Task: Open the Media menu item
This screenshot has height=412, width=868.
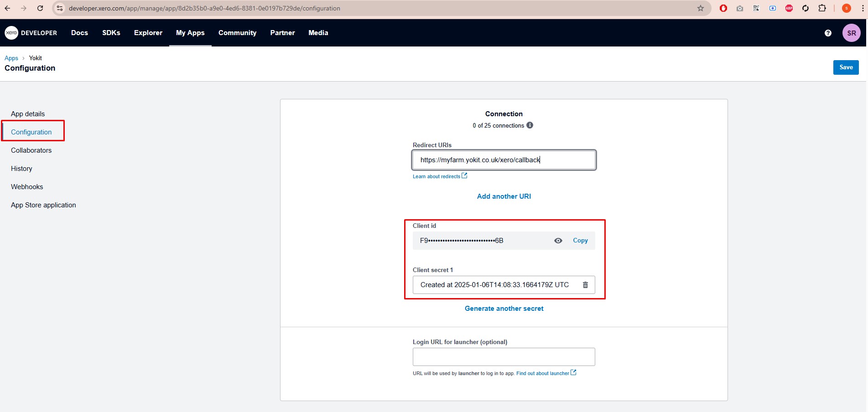Action: [318, 33]
